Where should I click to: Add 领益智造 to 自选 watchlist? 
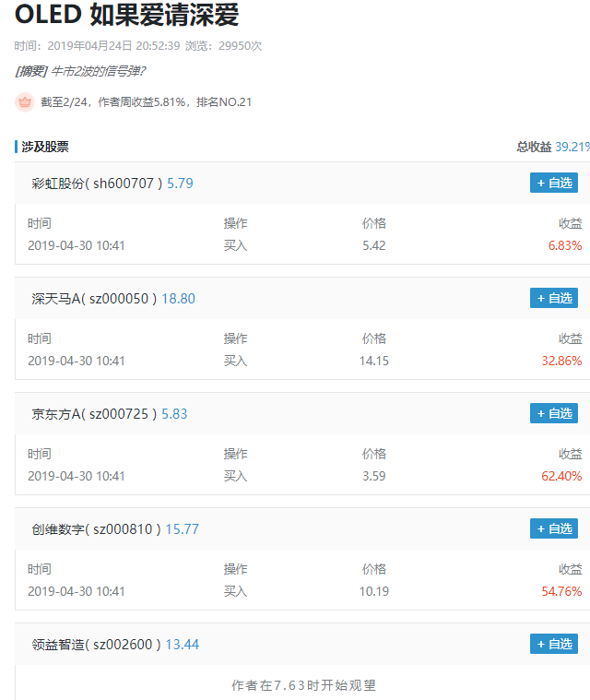pyautogui.click(x=554, y=644)
